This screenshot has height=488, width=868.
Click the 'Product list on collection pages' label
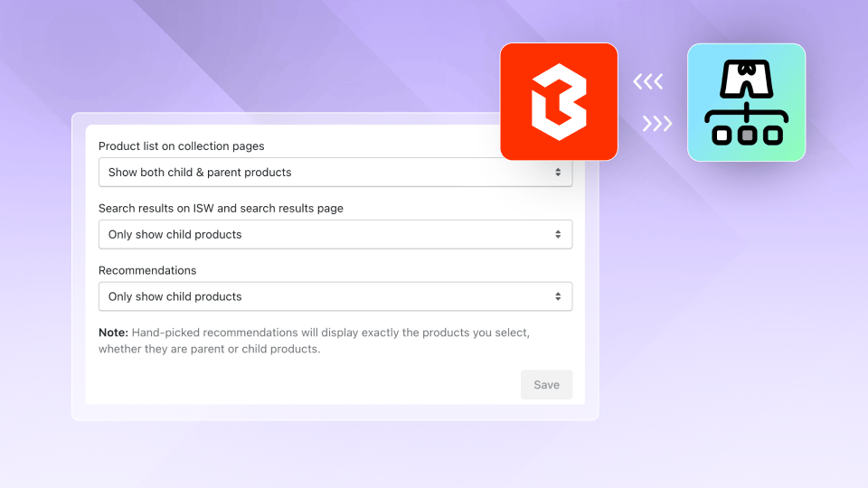pos(182,146)
